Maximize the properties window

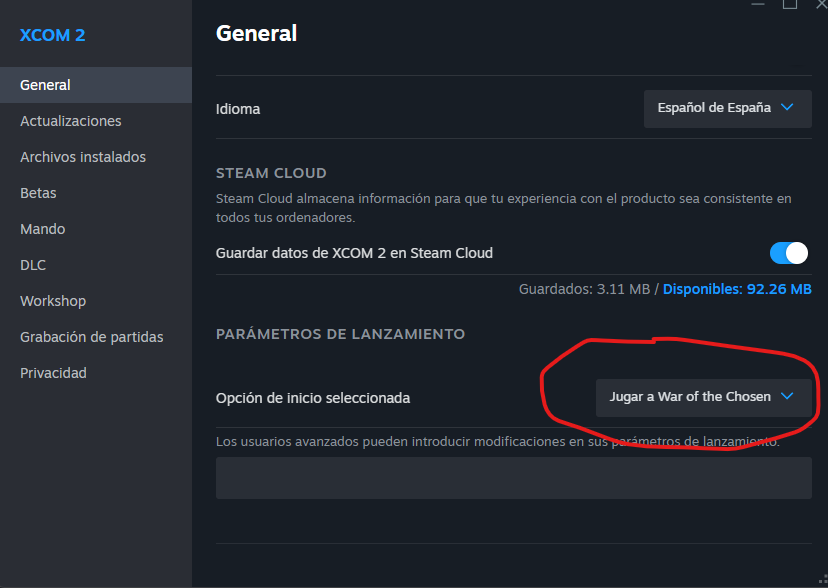(x=789, y=4)
